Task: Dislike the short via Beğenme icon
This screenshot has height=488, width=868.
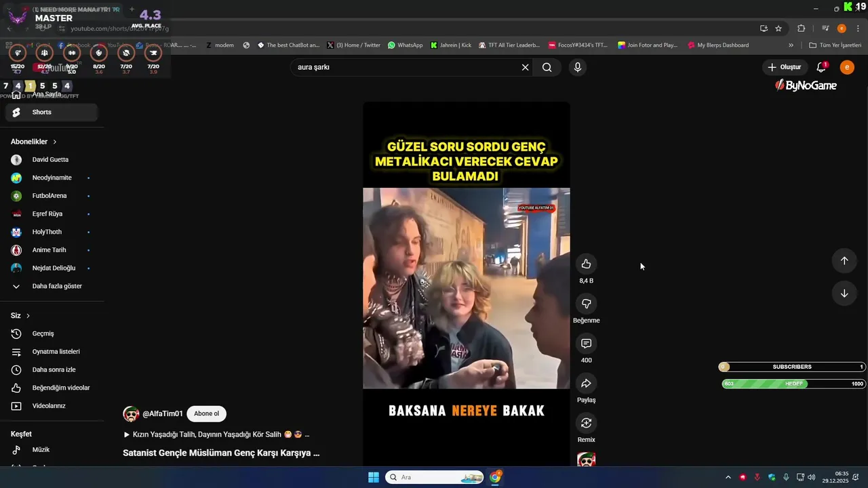Action: (x=586, y=304)
